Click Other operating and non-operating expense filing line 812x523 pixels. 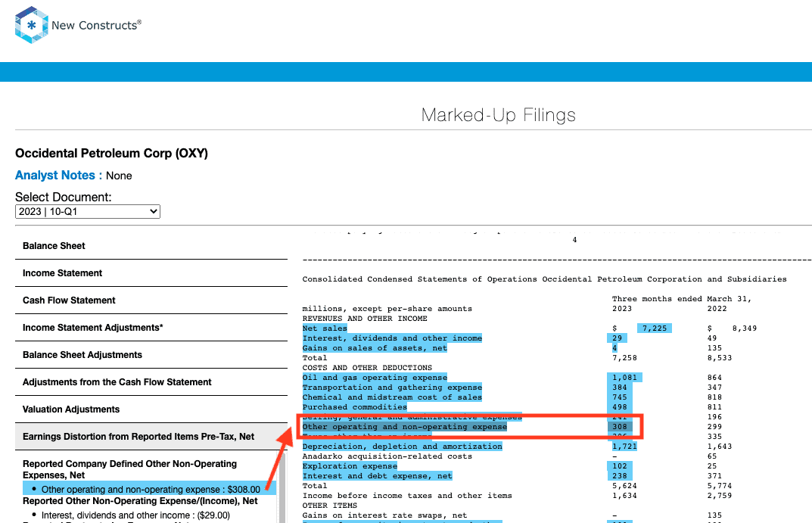(x=404, y=427)
